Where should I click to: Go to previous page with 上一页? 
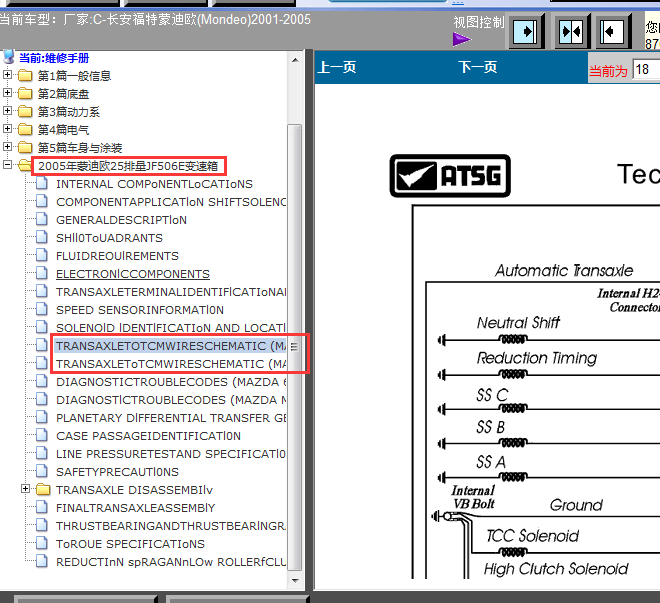337,67
